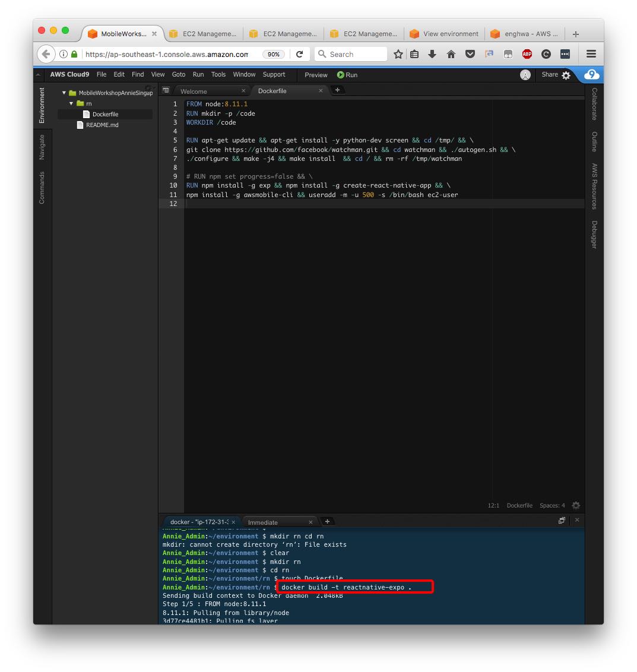The image size is (637, 672).
Task: Maximize the terminal panel
Action: [562, 520]
